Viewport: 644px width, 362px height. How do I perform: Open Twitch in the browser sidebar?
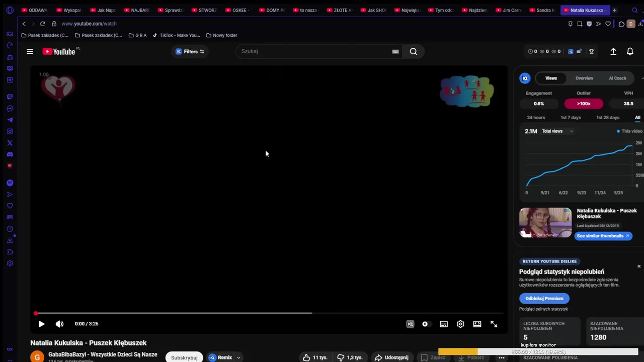tap(10, 97)
